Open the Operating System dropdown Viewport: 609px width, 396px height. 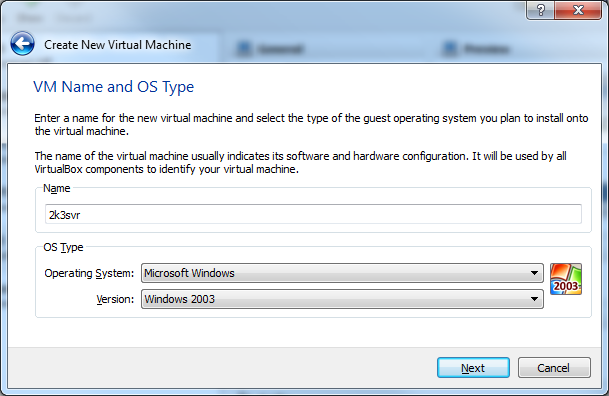point(342,273)
